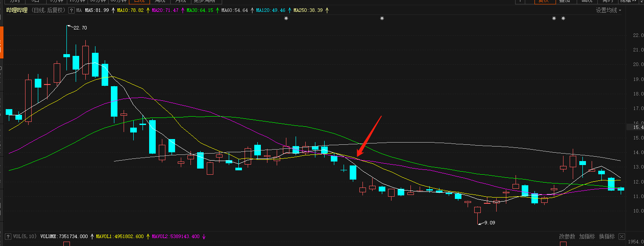Click the first event star marker above chart
Screen dimensions: 644x246
click(x=286, y=18)
